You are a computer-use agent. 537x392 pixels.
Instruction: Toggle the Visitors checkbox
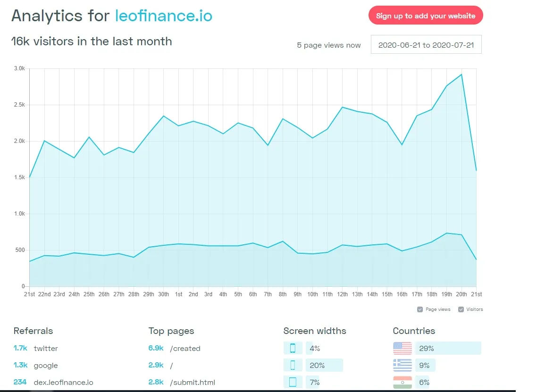click(x=461, y=309)
